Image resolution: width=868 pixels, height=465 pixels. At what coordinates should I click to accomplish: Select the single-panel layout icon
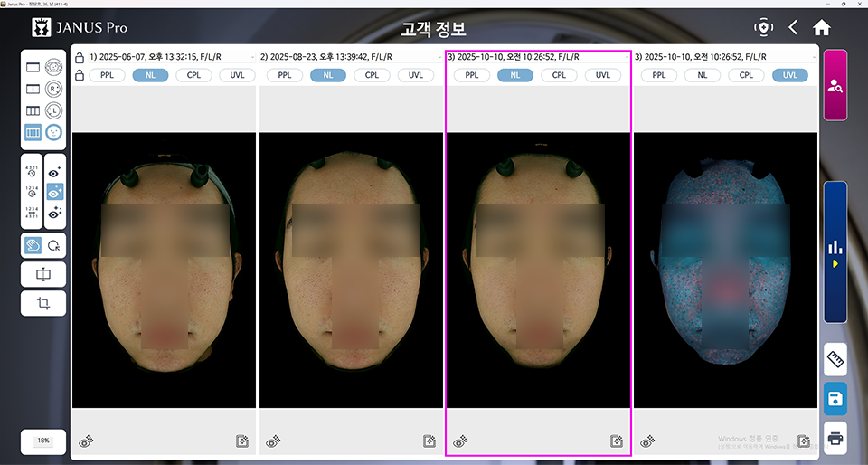tap(33, 67)
